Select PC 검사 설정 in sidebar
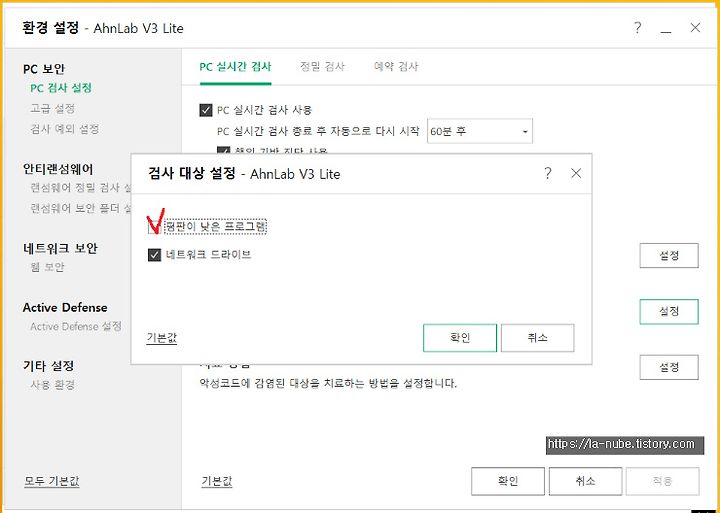 point(61,88)
